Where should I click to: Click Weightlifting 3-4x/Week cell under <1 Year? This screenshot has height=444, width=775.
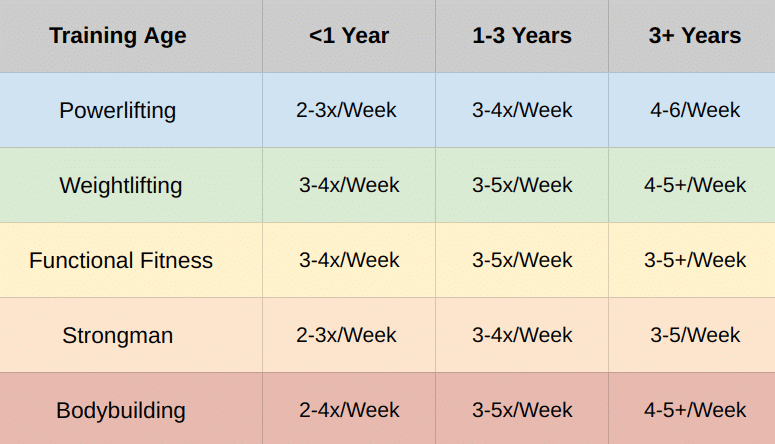[349, 185]
